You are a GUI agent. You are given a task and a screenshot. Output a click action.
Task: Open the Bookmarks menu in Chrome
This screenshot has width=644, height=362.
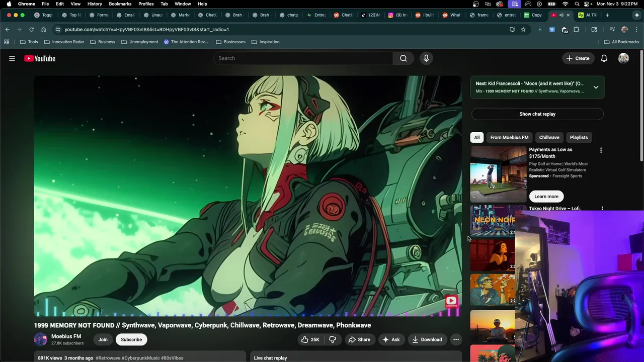[120, 4]
